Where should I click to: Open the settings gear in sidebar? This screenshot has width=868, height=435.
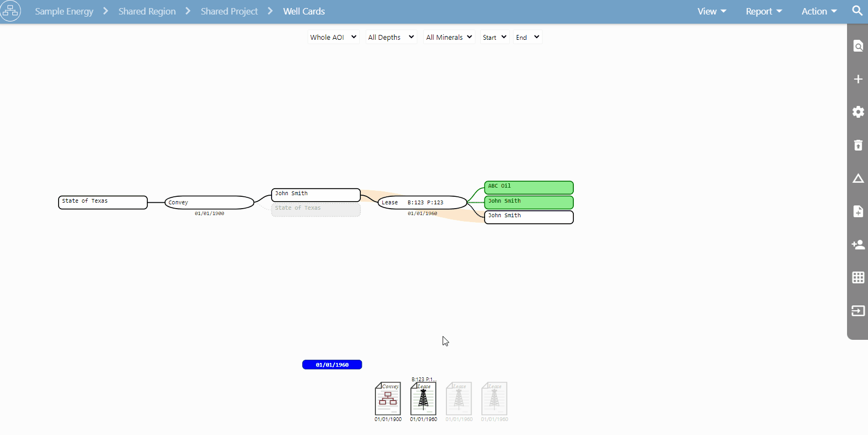point(858,112)
